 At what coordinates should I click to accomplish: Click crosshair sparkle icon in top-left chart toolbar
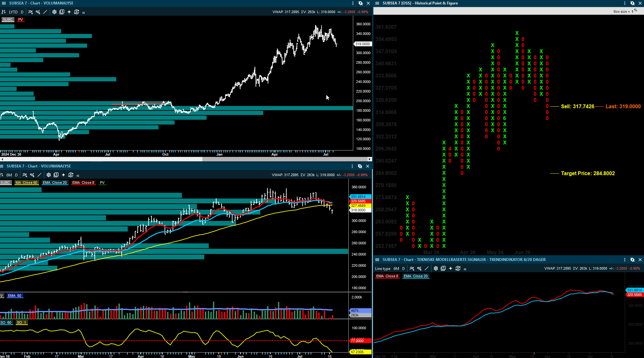point(69,12)
